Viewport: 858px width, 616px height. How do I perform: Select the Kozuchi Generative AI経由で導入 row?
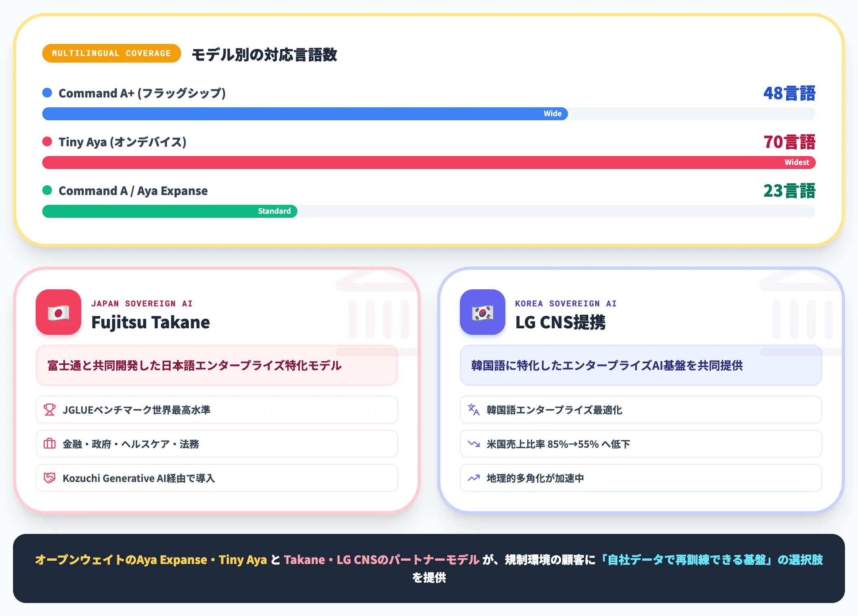coord(217,478)
